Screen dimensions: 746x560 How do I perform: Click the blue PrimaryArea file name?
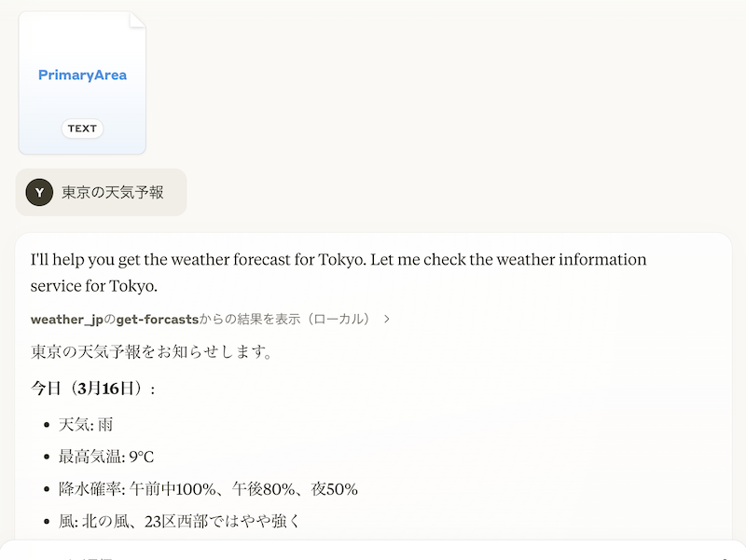coord(82,75)
